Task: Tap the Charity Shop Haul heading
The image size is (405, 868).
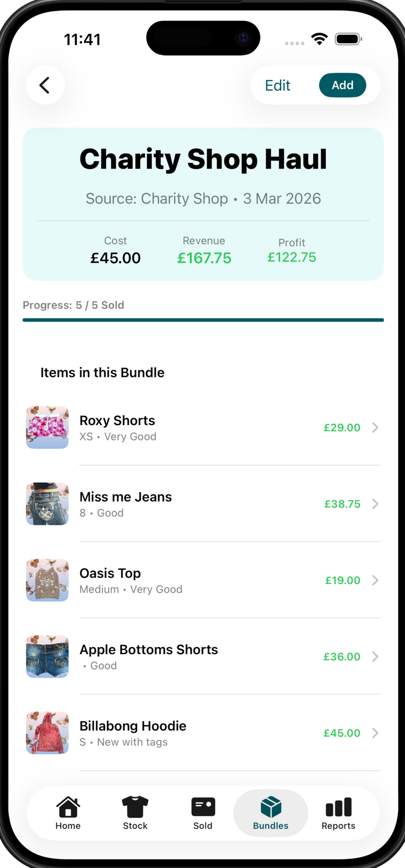Action: click(203, 159)
